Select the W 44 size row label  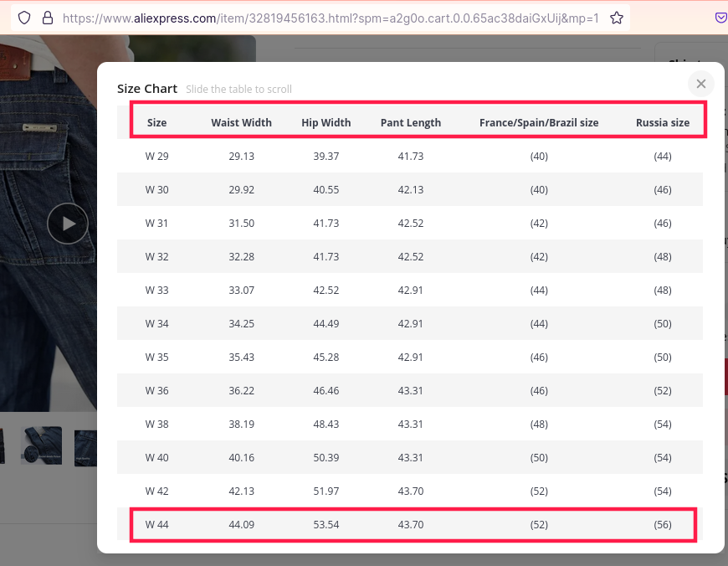156,525
